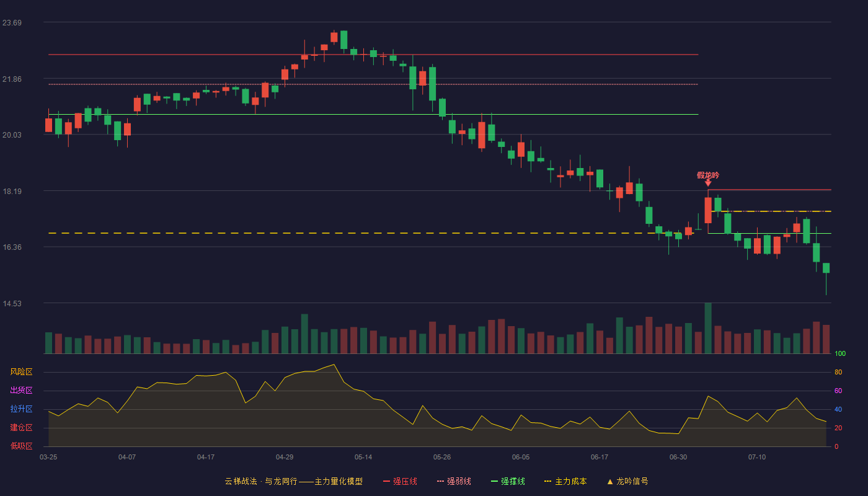The width and height of the screenshot is (868, 496).
Task: Click the 06-05 date label
Action: point(521,457)
